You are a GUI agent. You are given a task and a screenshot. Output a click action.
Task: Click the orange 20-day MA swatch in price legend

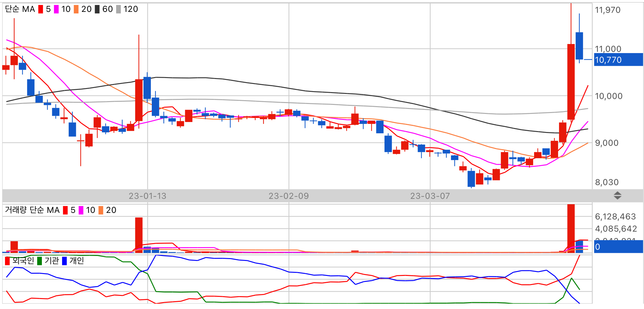(x=76, y=9)
